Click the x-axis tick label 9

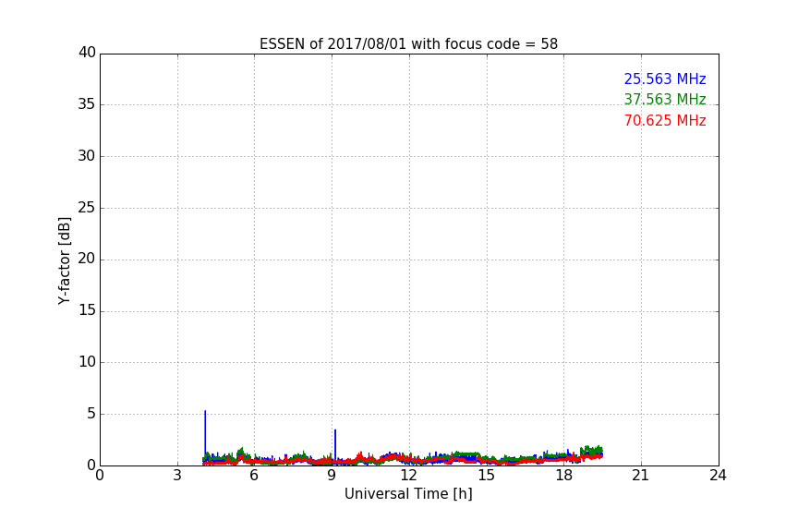pos(332,476)
